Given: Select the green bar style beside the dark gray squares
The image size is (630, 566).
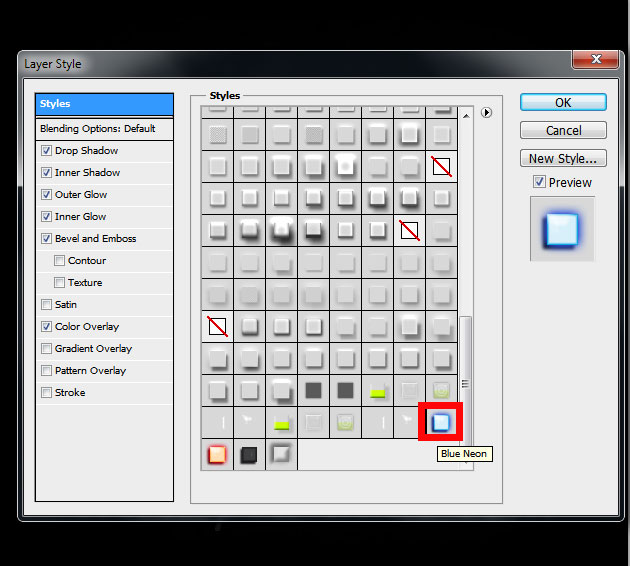Looking at the screenshot, I should [x=378, y=390].
